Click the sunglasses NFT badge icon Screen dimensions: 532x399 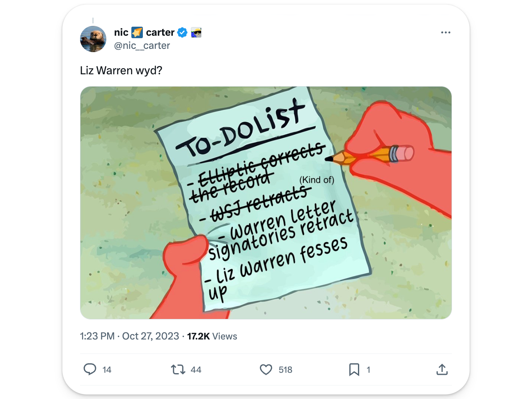(196, 32)
